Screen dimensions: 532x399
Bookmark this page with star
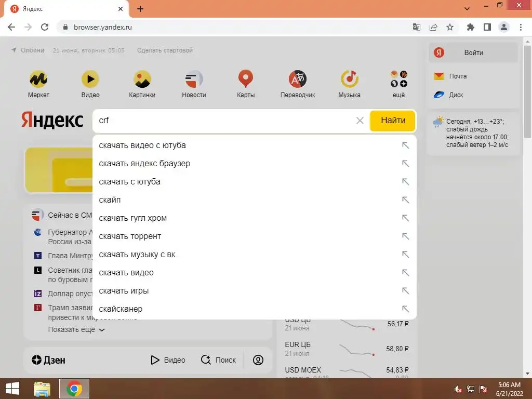click(450, 27)
